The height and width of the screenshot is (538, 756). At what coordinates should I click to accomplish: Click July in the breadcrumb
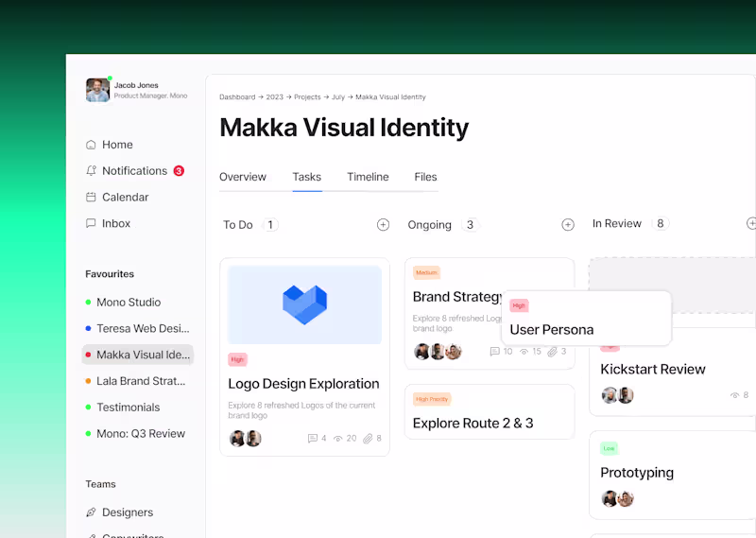(x=338, y=97)
